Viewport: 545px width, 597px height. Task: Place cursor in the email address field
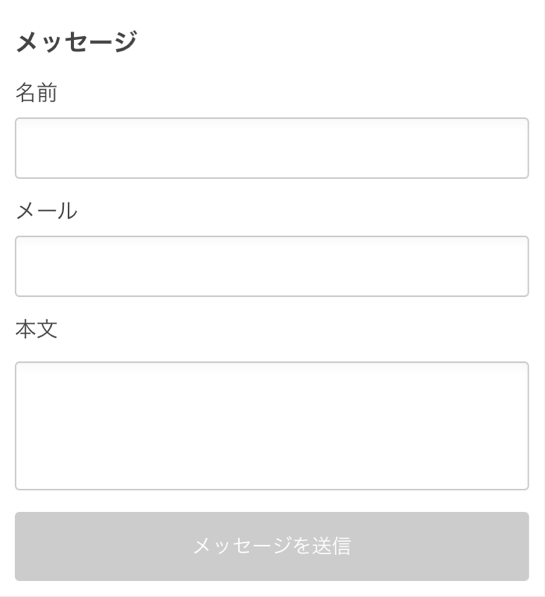pyautogui.click(x=272, y=266)
